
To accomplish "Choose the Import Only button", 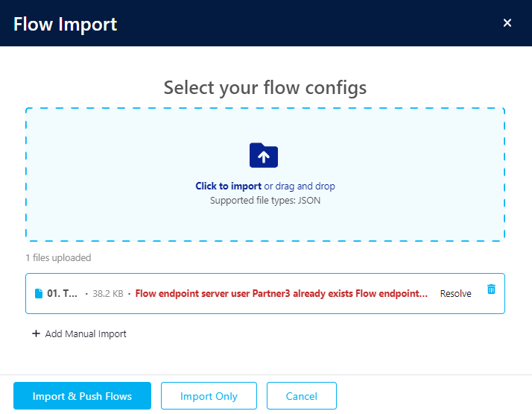I will point(209,396).
